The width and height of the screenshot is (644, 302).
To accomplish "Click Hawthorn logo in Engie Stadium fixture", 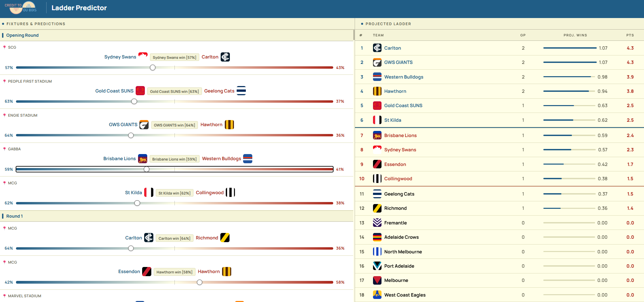I will [x=229, y=125].
